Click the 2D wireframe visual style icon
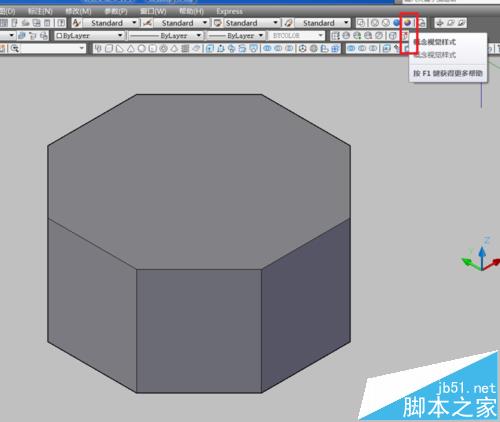500x422 pixels. tap(361, 23)
